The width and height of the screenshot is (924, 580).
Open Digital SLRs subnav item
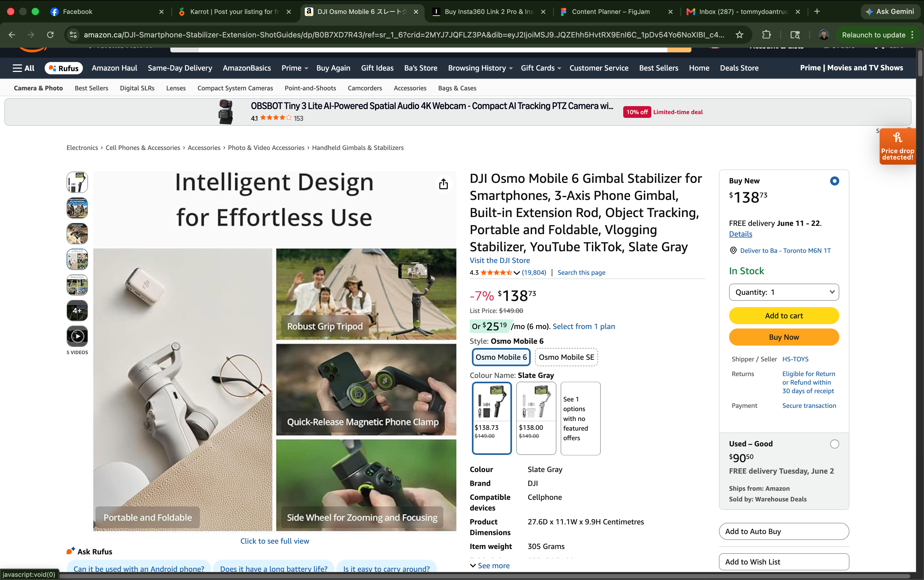[x=137, y=88]
